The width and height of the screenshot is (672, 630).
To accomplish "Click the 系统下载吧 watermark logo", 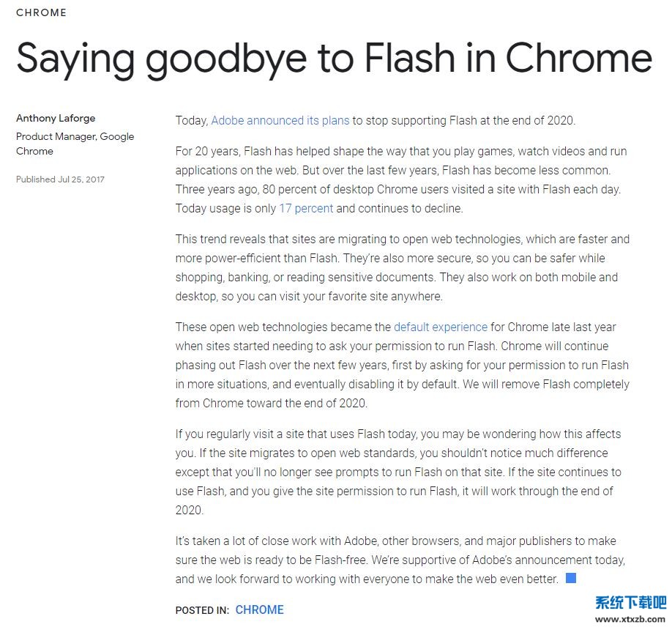I will 630,602.
